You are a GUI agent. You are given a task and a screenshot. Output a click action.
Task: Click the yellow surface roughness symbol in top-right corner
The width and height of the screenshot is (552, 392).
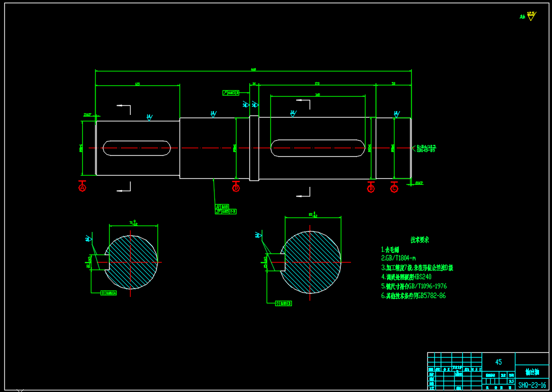(531, 16)
